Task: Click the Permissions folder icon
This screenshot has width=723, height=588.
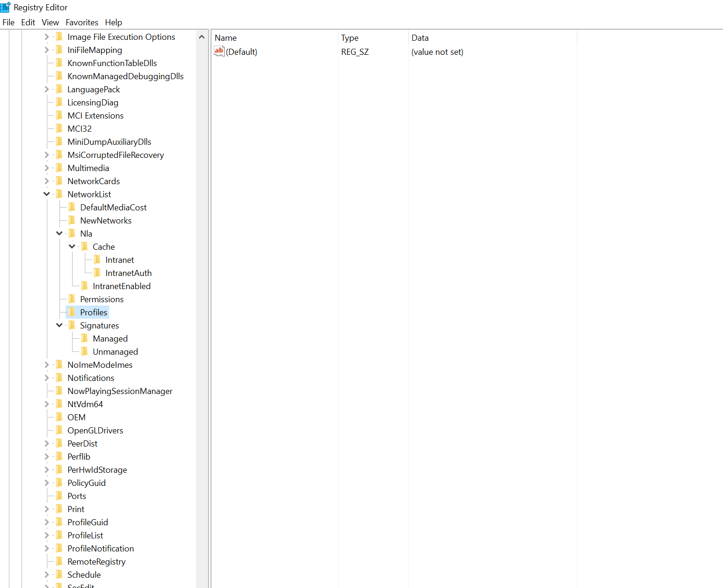Action: (x=72, y=299)
